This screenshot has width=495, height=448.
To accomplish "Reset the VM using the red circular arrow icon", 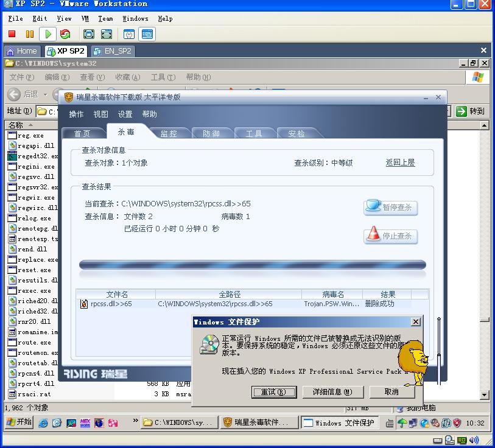I will coord(65,33).
